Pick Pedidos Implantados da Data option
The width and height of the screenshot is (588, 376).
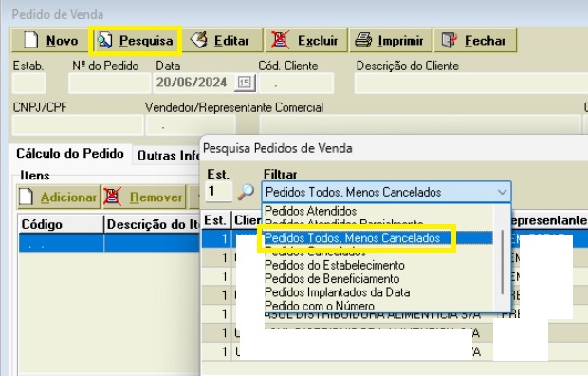pos(337,292)
